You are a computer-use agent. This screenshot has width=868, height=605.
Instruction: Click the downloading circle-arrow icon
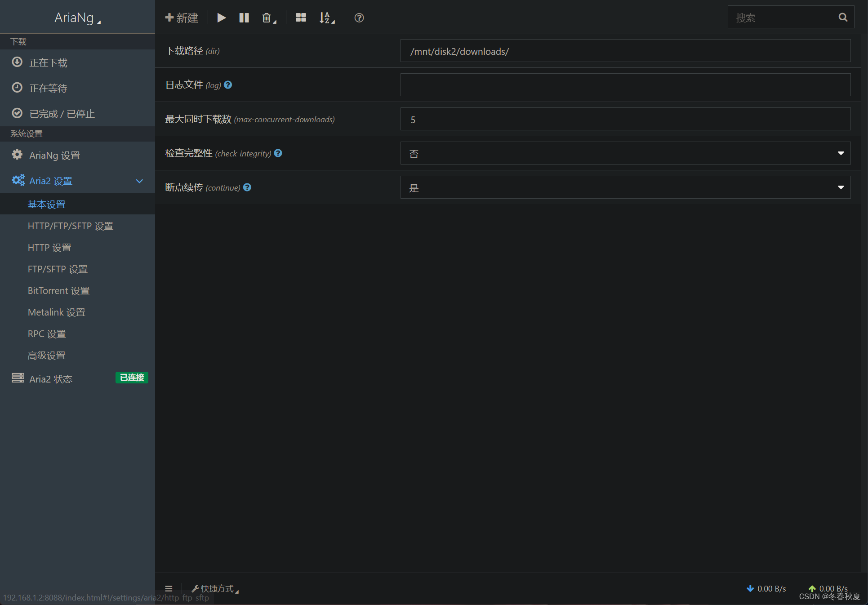(x=17, y=62)
